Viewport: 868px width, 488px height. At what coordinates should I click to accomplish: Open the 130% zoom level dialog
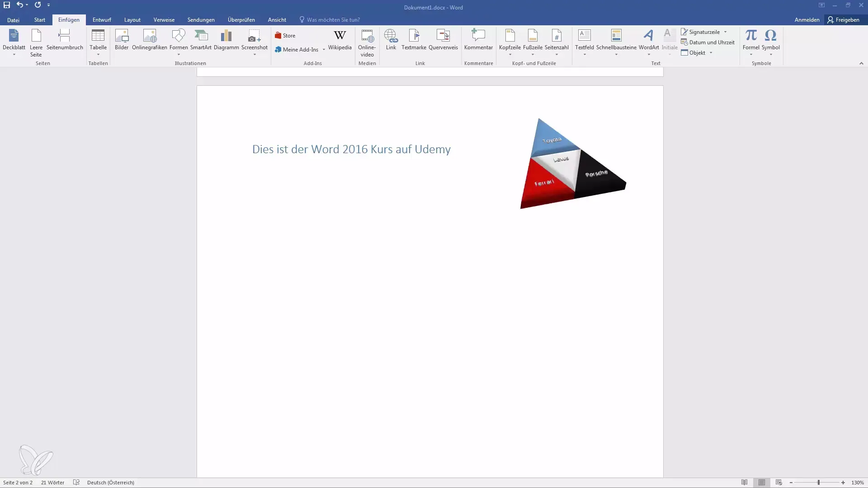(858, 483)
